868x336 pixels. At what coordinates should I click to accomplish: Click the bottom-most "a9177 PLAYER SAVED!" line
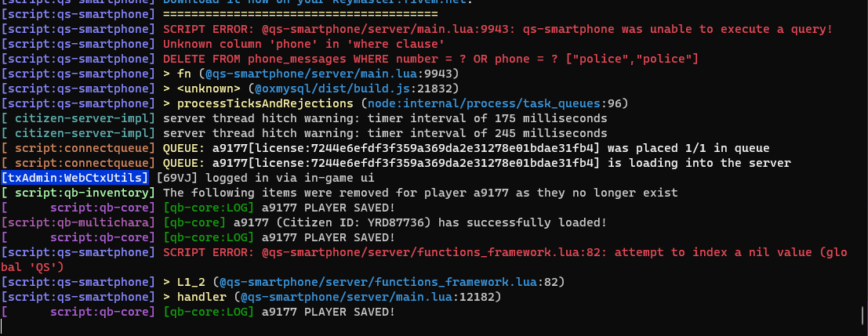pyautogui.click(x=328, y=312)
